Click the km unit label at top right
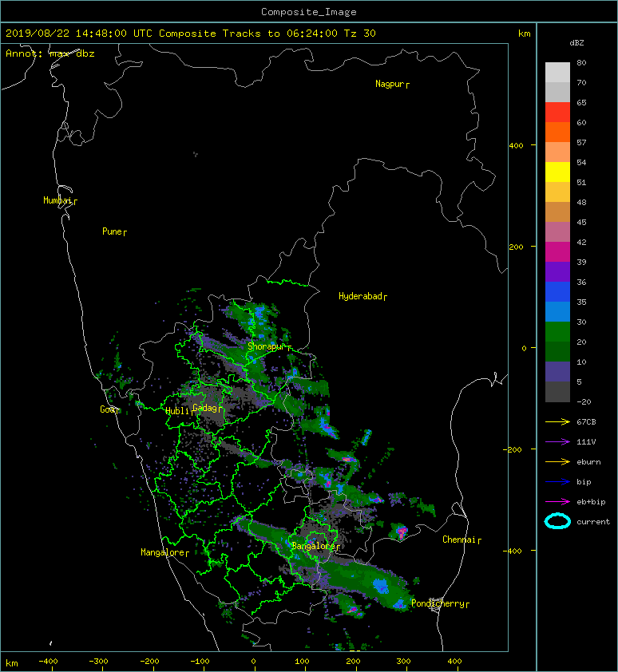The width and height of the screenshot is (618, 672). pos(525,34)
